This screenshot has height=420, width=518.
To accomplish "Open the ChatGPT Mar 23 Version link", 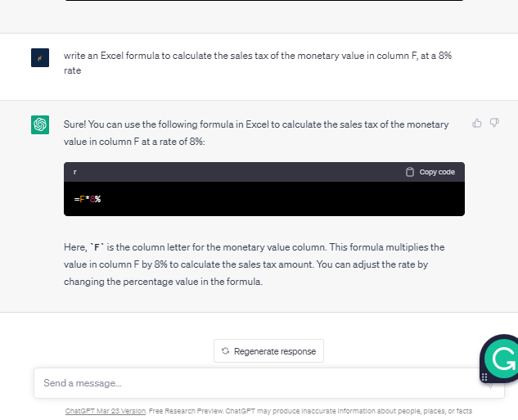I will pyautogui.click(x=106, y=411).
